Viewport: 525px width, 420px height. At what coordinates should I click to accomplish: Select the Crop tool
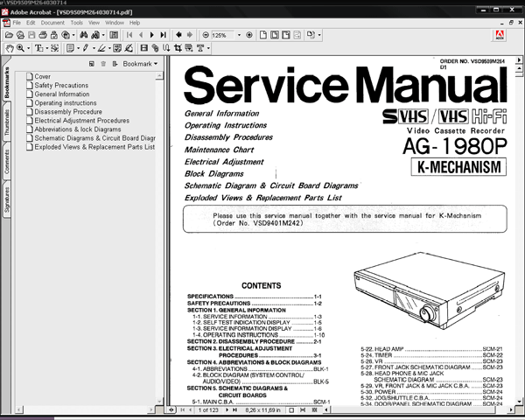pos(178,49)
